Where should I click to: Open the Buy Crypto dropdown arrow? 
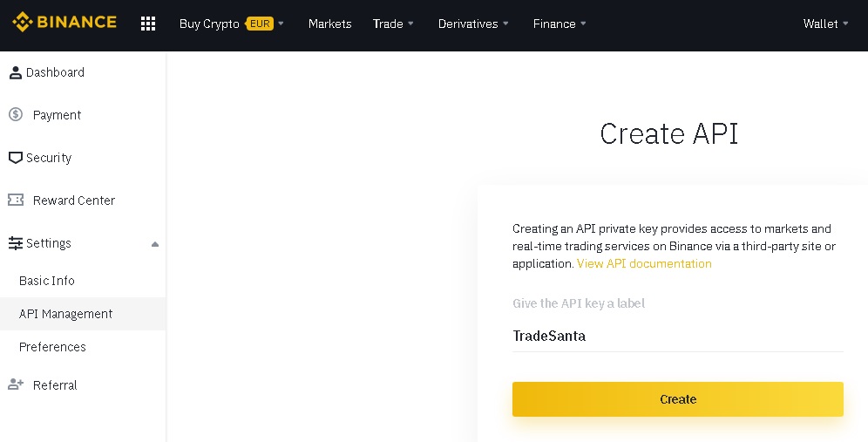(x=281, y=24)
